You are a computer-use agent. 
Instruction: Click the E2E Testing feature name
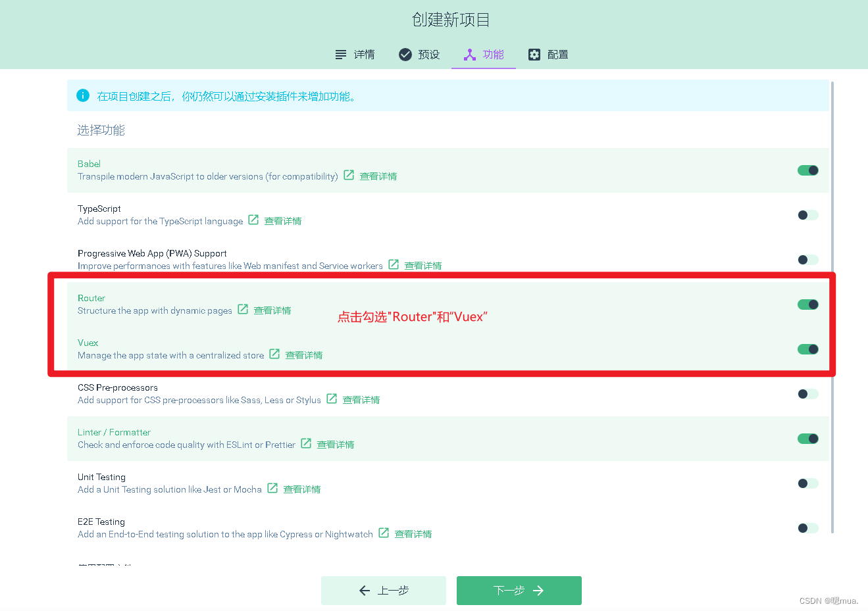[x=101, y=522]
